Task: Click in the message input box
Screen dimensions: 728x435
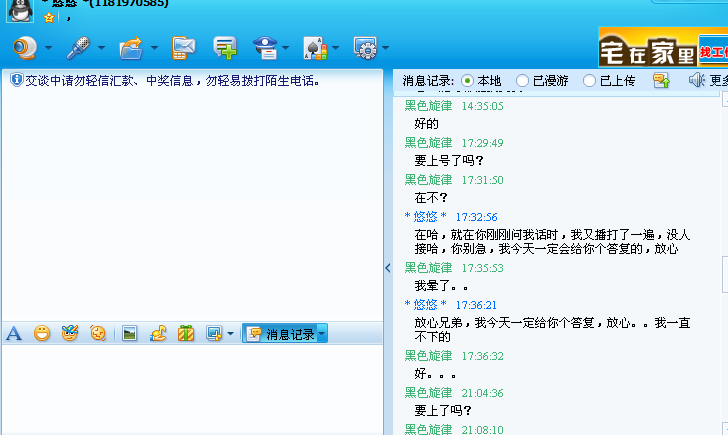Action: [x=192, y=389]
